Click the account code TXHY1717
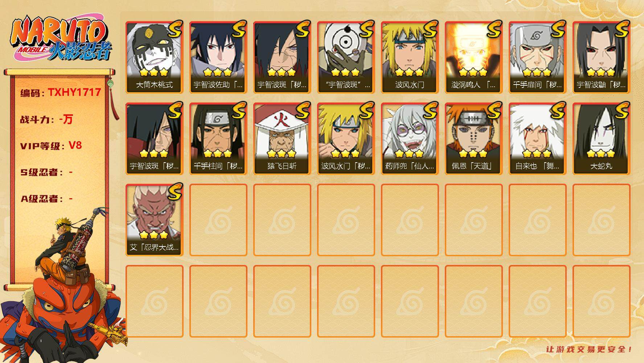The width and height of the screenshot is (644, 363). click(x=74, y=93)
